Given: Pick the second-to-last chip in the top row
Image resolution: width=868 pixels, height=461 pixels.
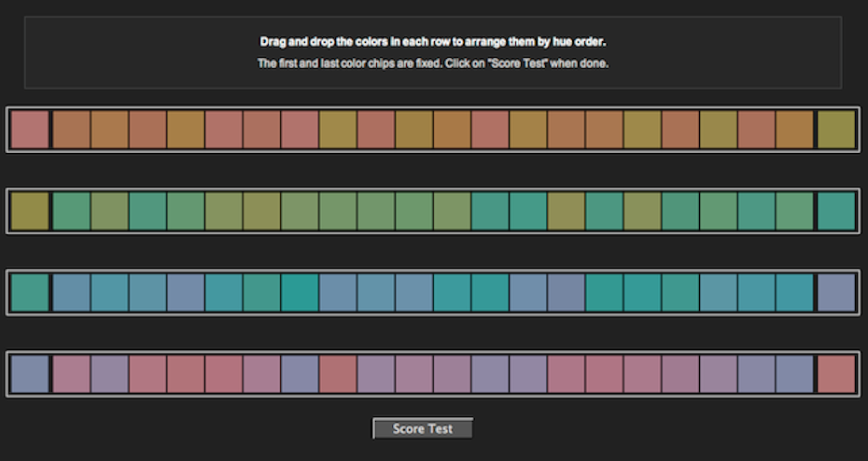Looking at the screenshot, I should [794, 130].
